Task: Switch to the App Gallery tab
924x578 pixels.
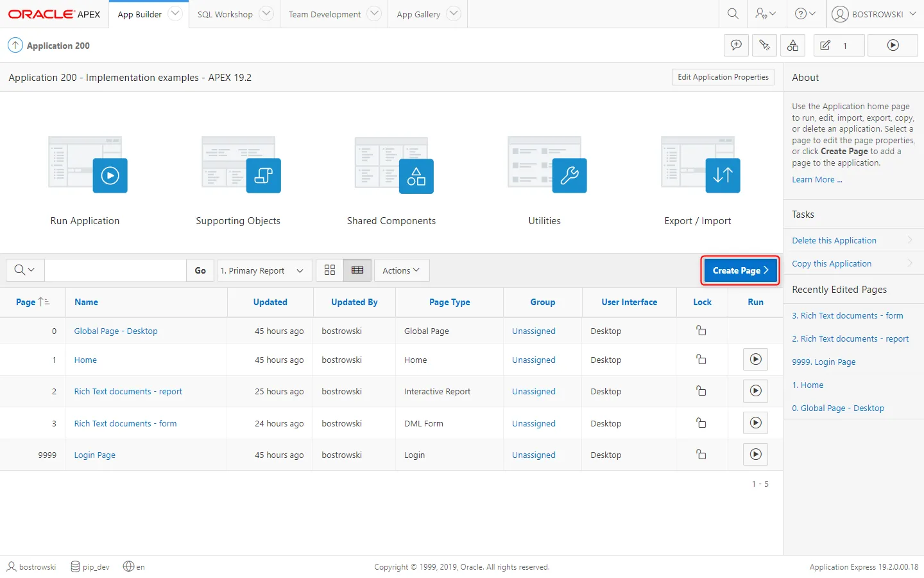Action: coord(418,14)
